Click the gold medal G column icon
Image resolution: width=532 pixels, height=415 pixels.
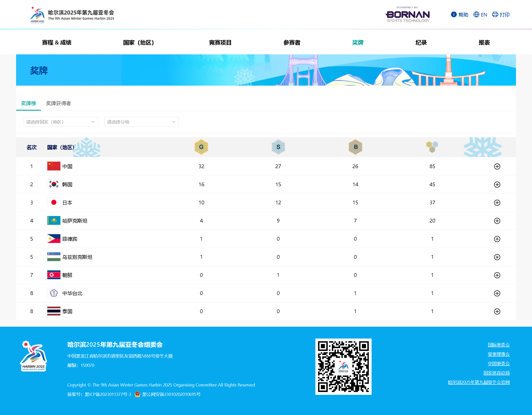coord(201,147)
